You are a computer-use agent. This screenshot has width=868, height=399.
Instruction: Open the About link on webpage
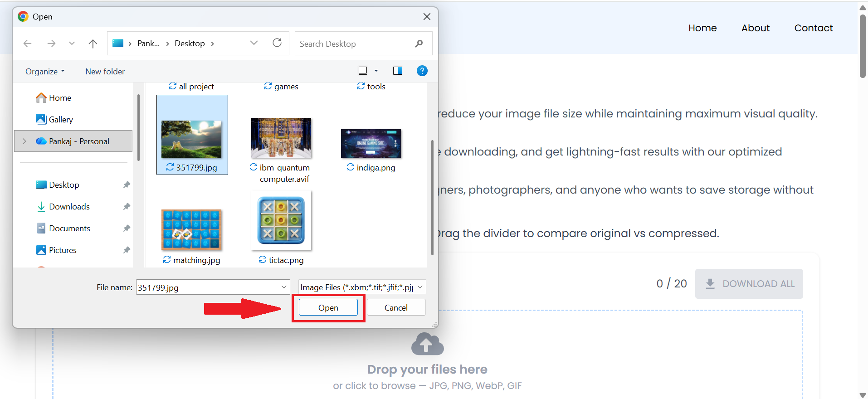pos(756,28)
